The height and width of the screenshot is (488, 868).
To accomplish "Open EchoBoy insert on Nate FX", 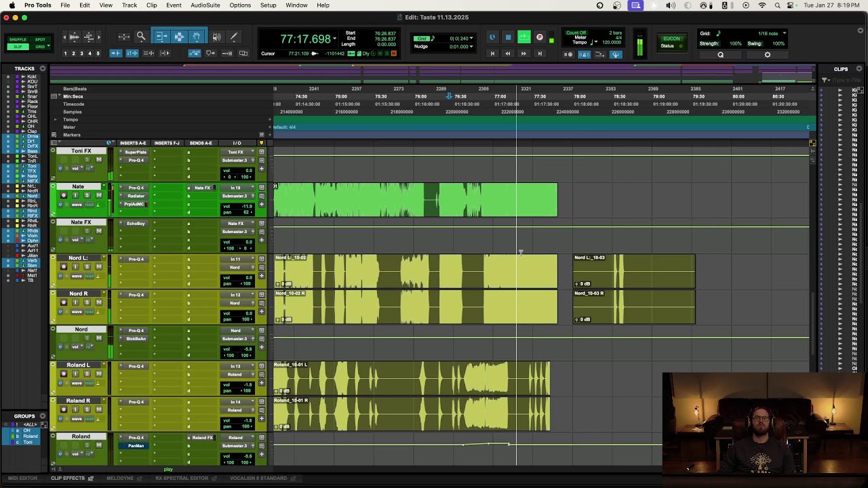I will [x=135, y=224].
